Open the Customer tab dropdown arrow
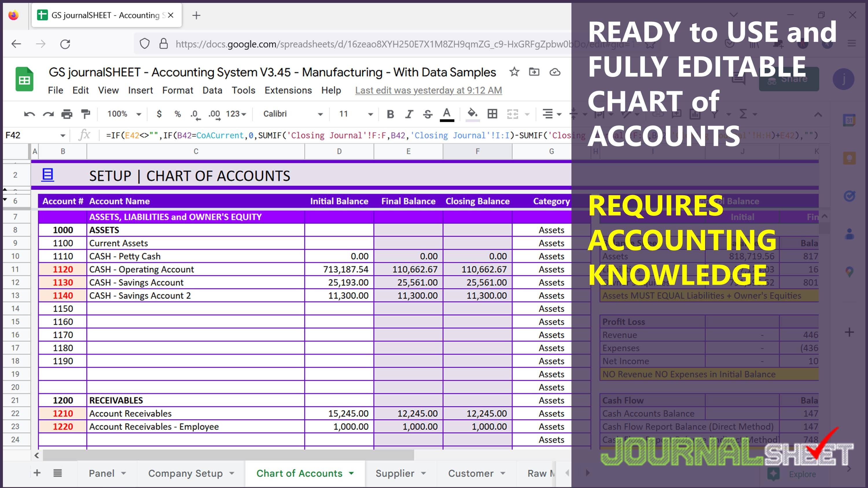Screen dimensions: 868x488 503,473
